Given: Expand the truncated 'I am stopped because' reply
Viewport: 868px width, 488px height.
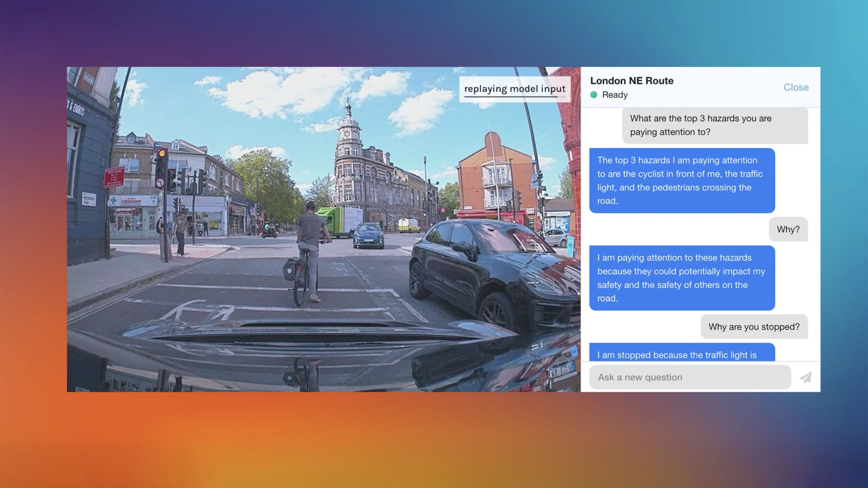Looking at the screenshot, I should pos(677,355).
